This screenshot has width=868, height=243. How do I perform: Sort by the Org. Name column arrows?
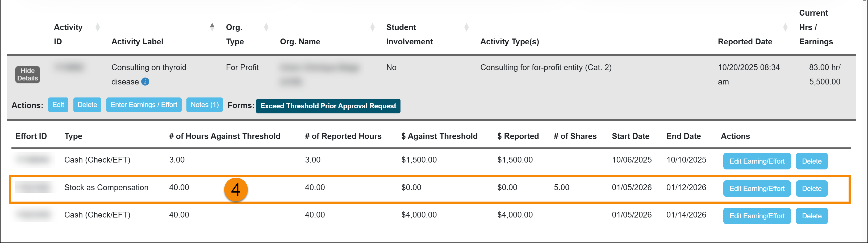[372, 27]
